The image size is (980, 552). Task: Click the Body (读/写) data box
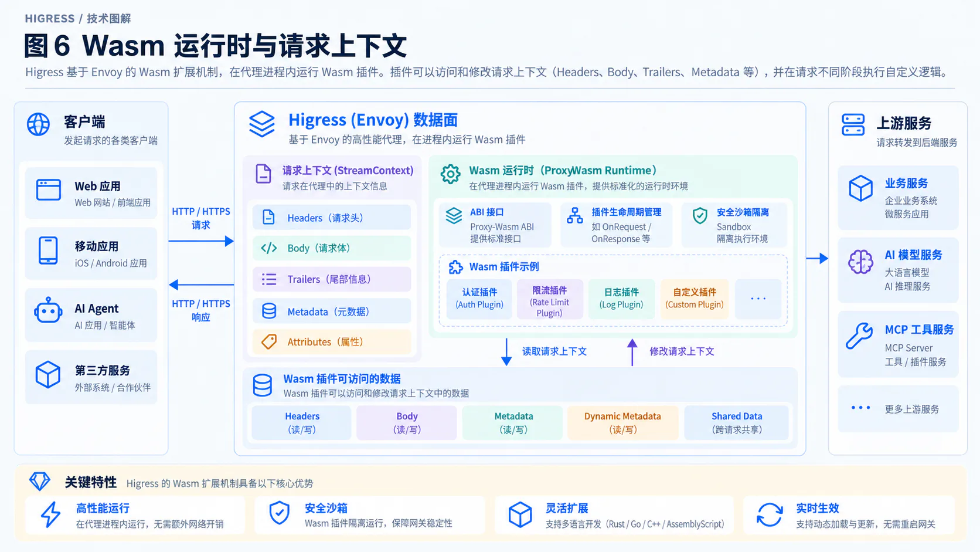(407, 423)
